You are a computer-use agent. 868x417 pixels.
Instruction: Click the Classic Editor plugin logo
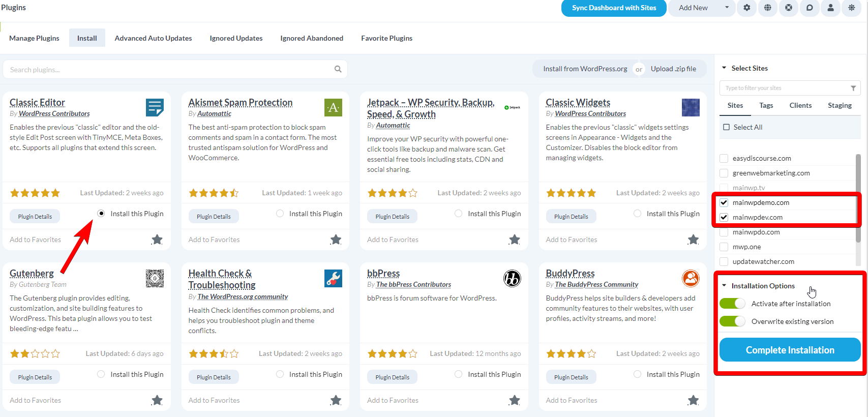point(155,107)
